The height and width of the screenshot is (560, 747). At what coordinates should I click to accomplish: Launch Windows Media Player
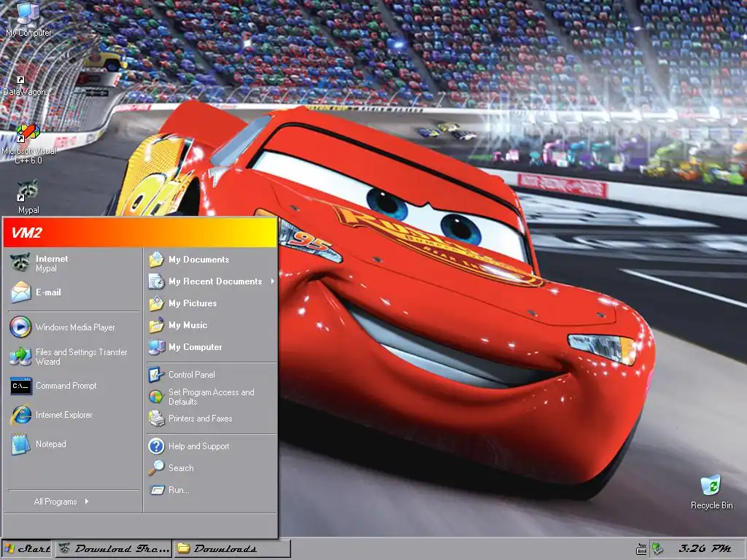click(74, 327)
